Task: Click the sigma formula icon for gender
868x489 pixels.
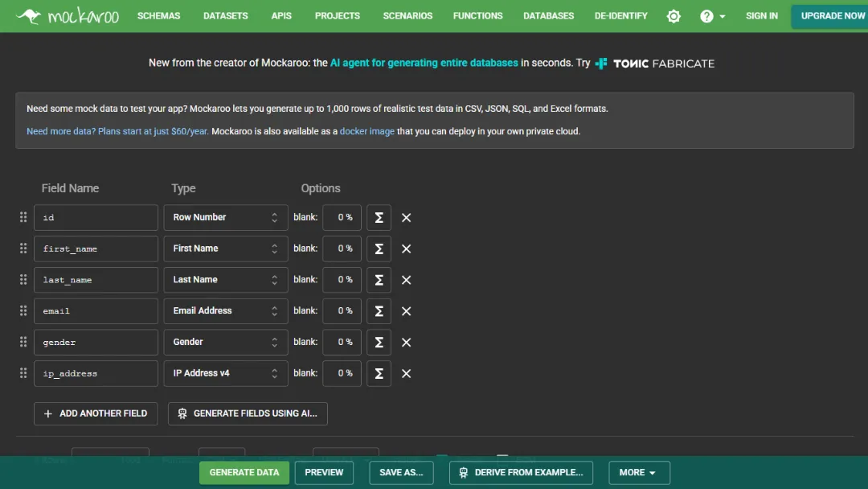Action: (x=379, y=343)
